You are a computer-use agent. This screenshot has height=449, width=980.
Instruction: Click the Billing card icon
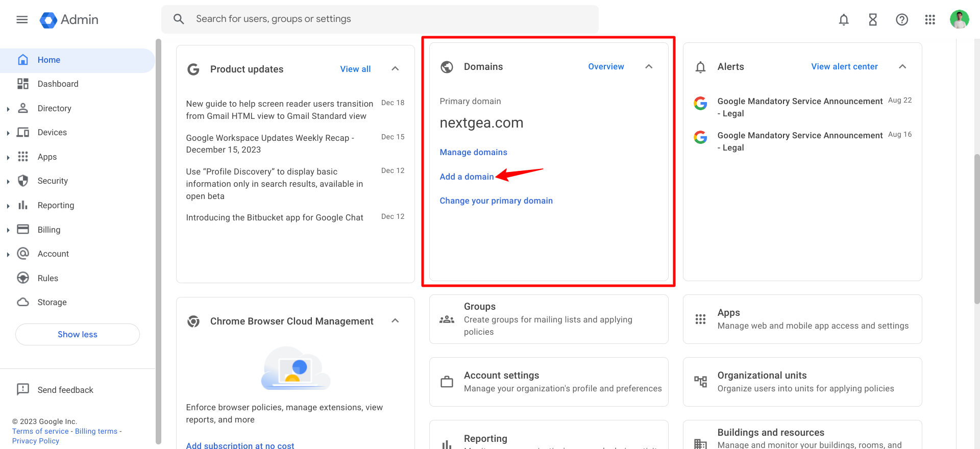[x=23, y=229]
